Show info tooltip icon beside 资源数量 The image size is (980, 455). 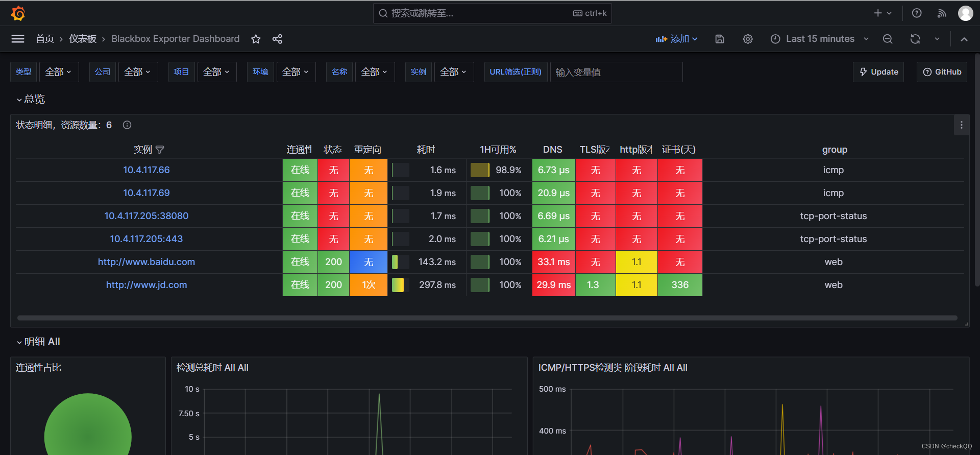point(127,125)
